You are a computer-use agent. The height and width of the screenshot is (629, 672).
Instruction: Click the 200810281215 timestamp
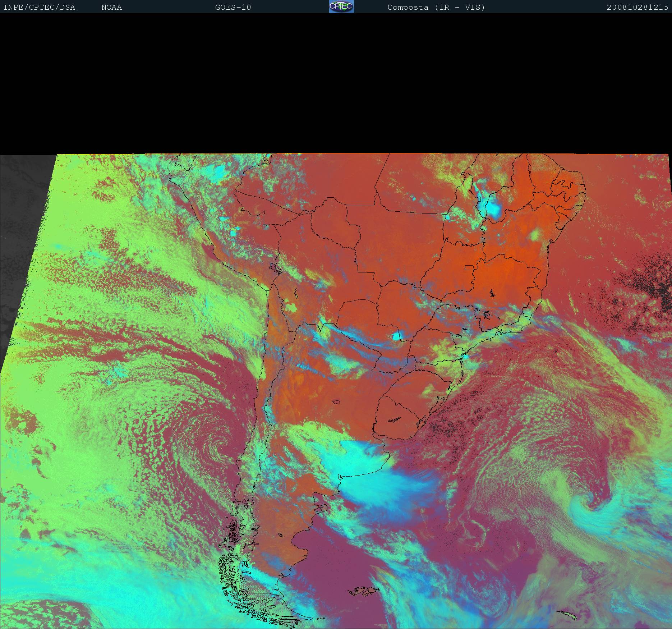coord(637,7)
